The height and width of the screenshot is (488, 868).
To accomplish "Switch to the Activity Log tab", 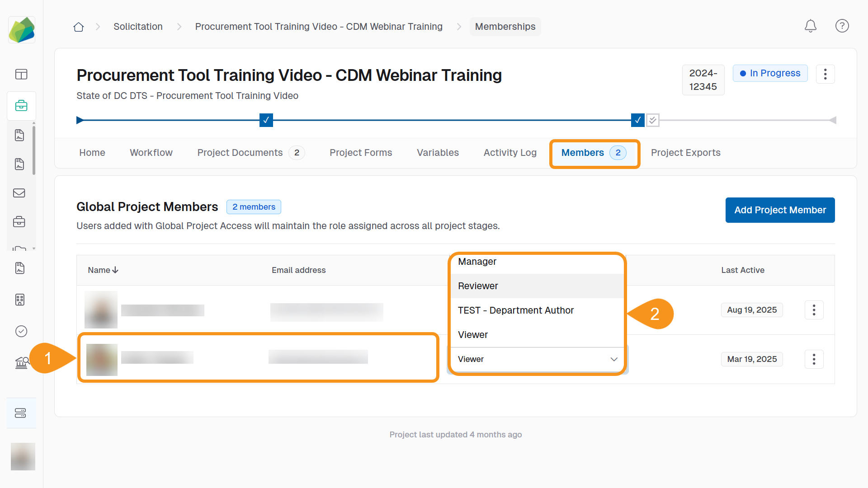I will pyautogui.click(x=510, y=153).
